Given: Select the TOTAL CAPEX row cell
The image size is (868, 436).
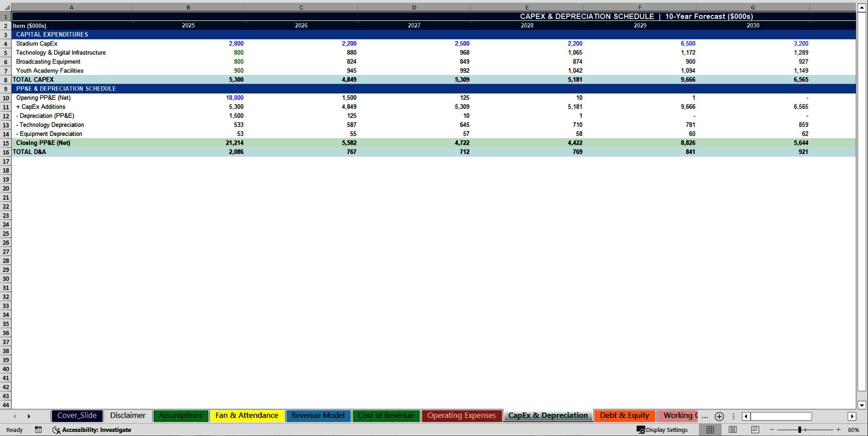Looking at the screenshot, I should pos(33,80).
